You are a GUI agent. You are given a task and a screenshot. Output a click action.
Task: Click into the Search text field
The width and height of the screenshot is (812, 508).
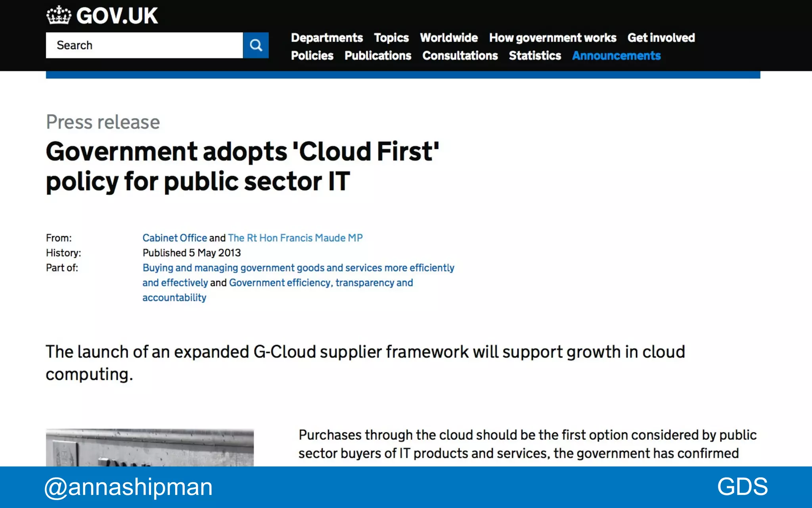[144, 45]
